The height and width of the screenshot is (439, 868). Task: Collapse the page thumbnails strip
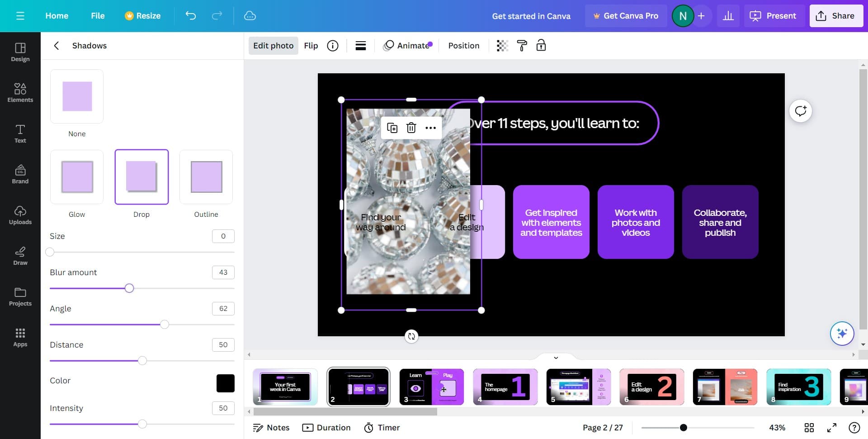(x=556, y=358)
